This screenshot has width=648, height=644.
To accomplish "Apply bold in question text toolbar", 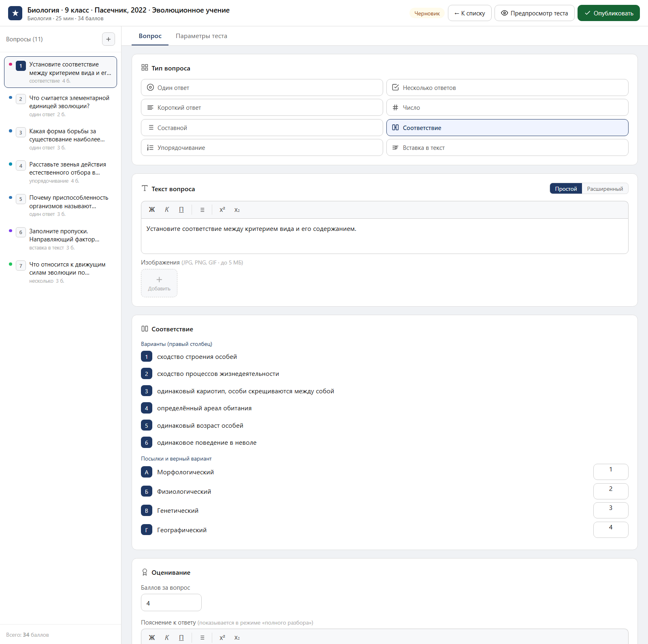I will point(152,210).
